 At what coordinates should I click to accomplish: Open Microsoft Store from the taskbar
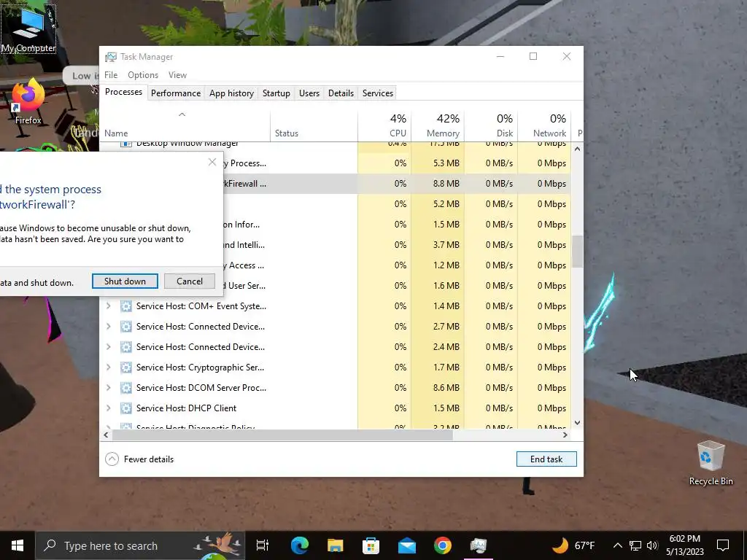click(x=371, y=545)
